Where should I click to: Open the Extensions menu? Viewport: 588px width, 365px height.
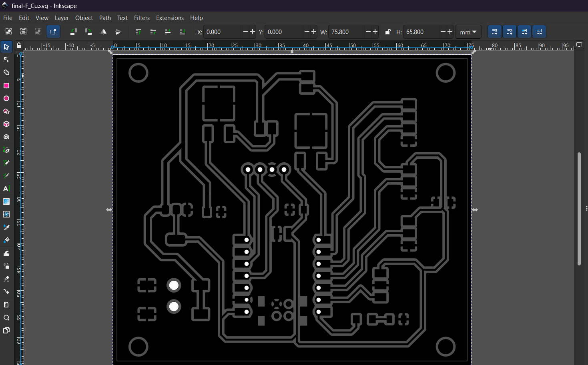click(x=170, y=18)
